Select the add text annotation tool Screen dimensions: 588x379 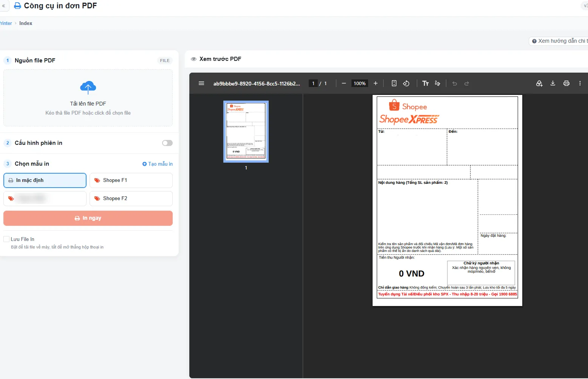[426, 83]
